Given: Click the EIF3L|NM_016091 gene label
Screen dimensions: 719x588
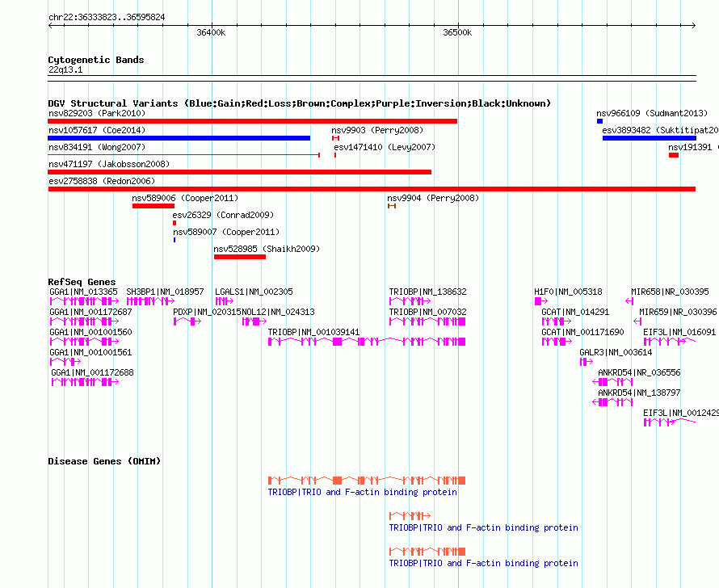Looking at the screenshot, I should tap(679, 332).
